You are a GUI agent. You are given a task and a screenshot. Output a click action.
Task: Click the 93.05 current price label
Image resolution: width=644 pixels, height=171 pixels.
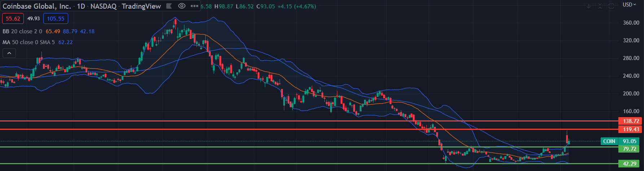(629, 141)
